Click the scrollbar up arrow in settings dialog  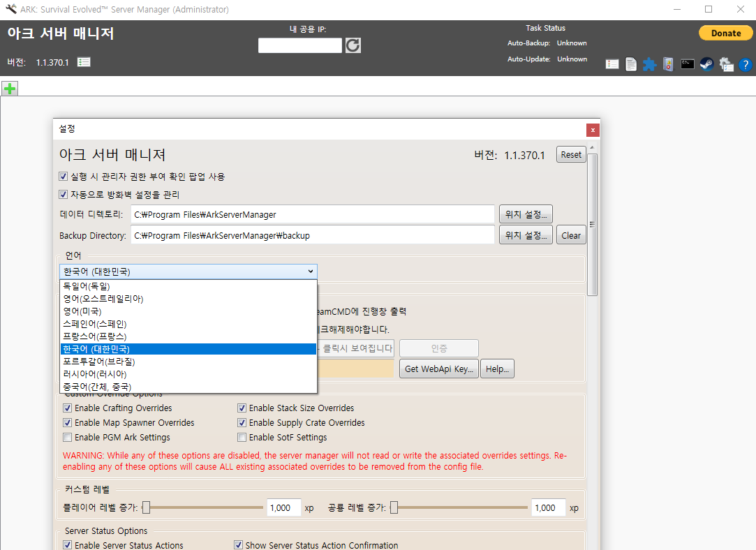coord(592,147)
